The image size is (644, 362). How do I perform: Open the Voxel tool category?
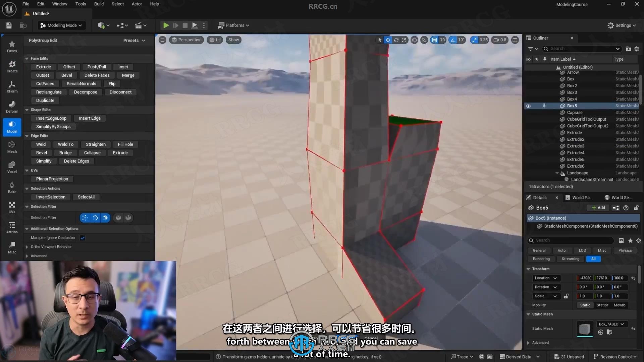[x=12, y=167]
